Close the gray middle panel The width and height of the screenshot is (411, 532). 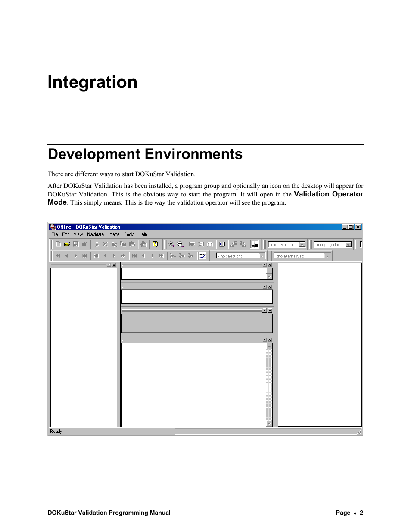270,311
